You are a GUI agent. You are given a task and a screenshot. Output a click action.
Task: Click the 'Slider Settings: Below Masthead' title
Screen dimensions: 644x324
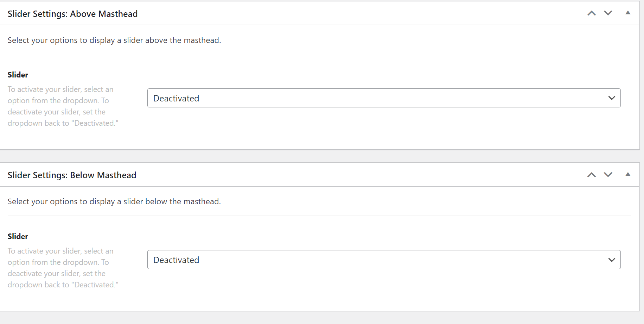[72, 175]
